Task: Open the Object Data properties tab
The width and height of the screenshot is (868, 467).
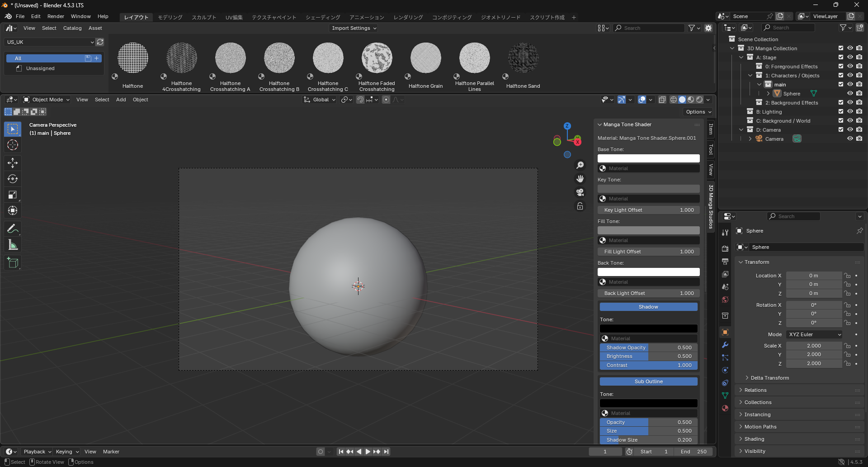Action: coord(725,396)
